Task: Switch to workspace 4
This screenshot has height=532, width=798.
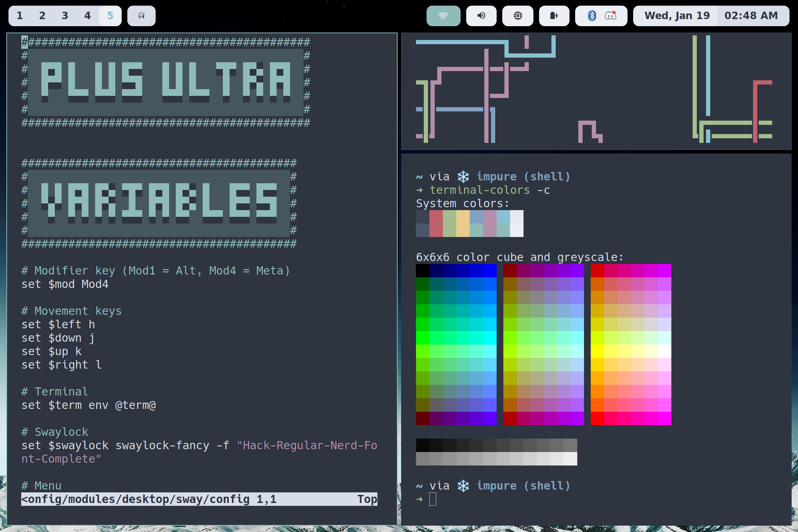Action: 88,16
